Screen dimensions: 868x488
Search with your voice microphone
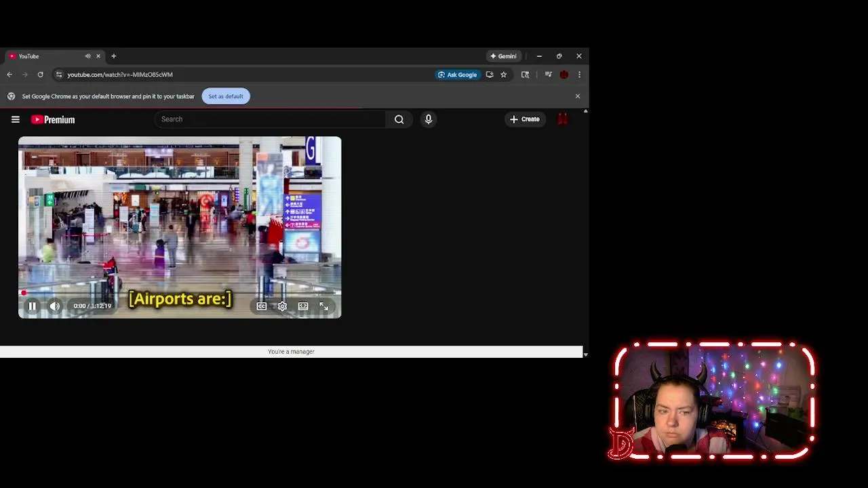428,119
